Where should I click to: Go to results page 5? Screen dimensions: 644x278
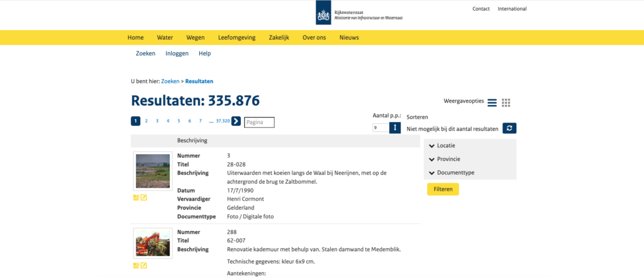tap(179, 121)
